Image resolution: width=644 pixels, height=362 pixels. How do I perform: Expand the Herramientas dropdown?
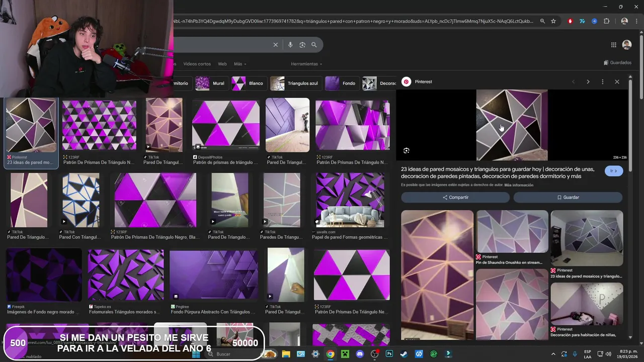pos(306,64)
